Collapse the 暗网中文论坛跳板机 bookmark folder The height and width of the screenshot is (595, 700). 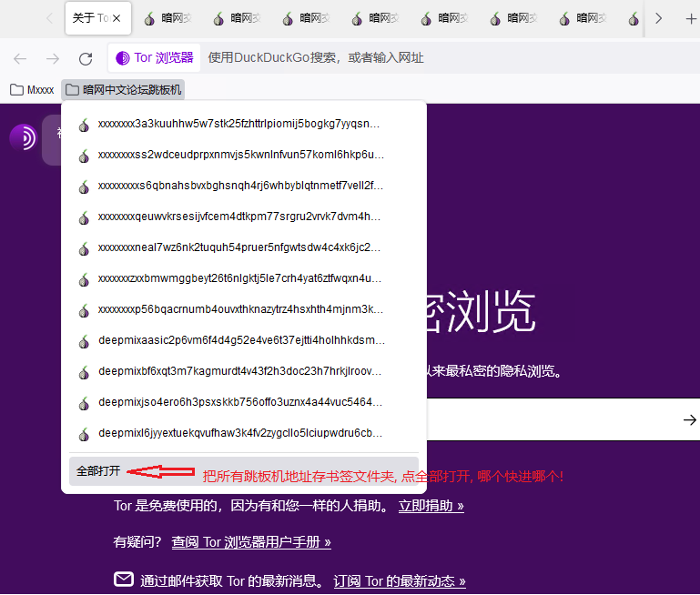coord(123,90)
